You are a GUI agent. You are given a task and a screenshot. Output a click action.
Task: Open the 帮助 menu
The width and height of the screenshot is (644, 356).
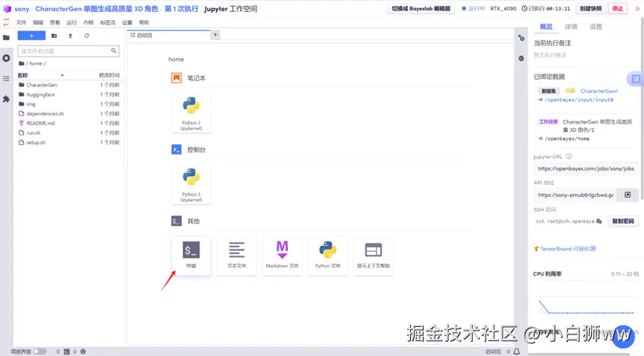tap(144, 22)
